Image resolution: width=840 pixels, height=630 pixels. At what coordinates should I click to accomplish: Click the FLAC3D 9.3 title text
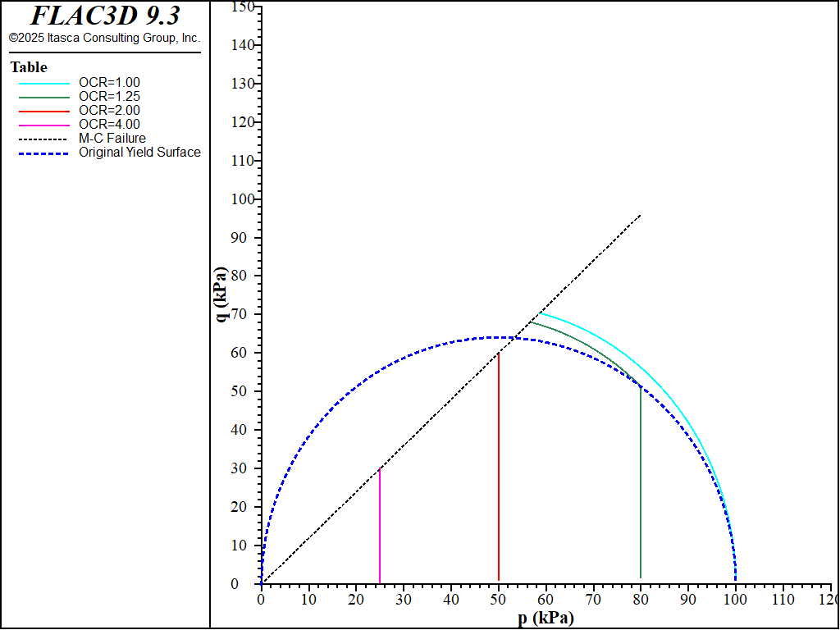tap(105, 16)
